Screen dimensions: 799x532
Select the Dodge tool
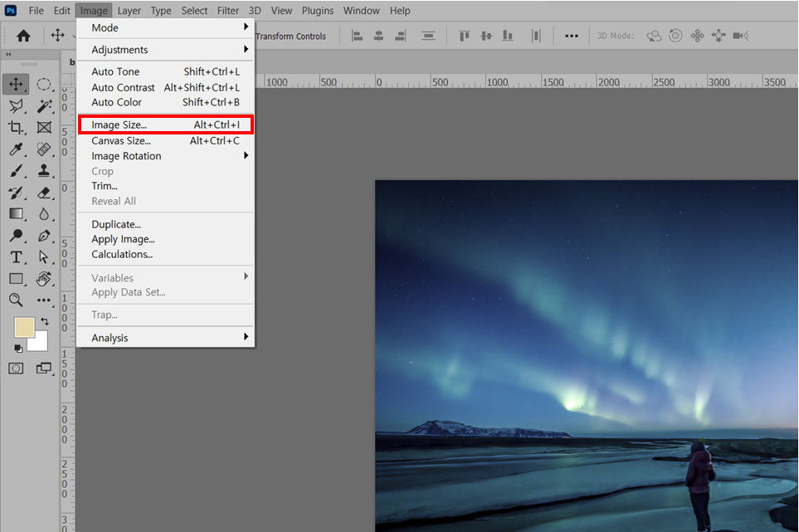[16, 236]
